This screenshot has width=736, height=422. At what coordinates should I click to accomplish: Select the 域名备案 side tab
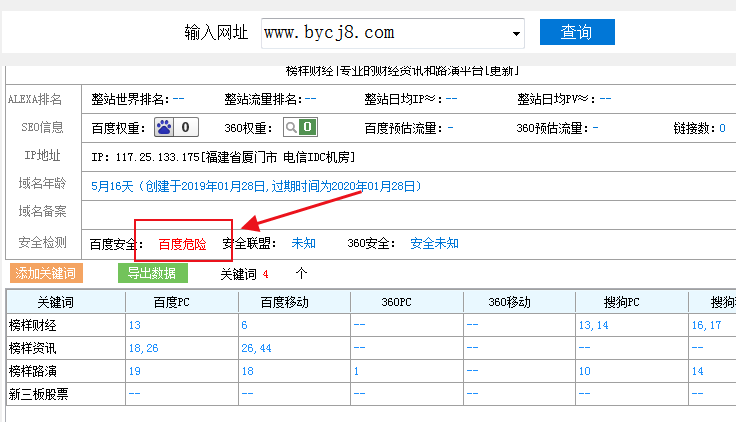(42, 211)
